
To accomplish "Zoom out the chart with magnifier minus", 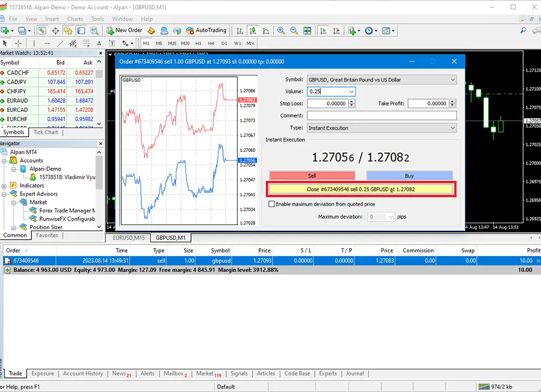I will [x=294, y=31].
